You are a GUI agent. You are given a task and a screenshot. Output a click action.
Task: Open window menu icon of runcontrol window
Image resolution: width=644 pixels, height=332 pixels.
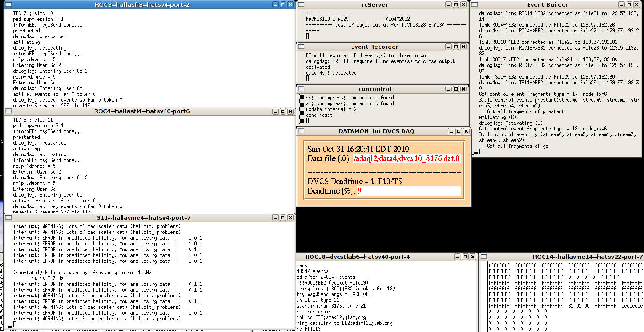pos(301,89)
